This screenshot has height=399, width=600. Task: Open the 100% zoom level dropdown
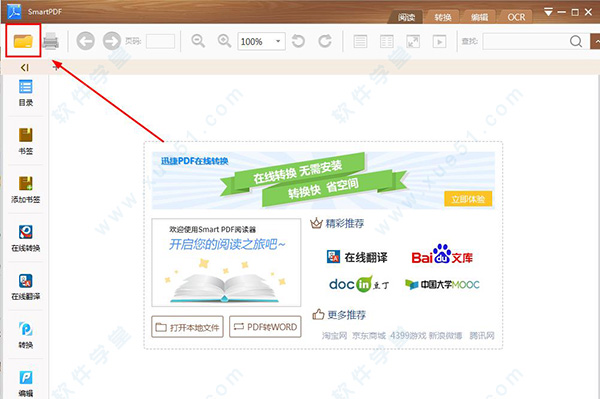click(x=261, y=41)
